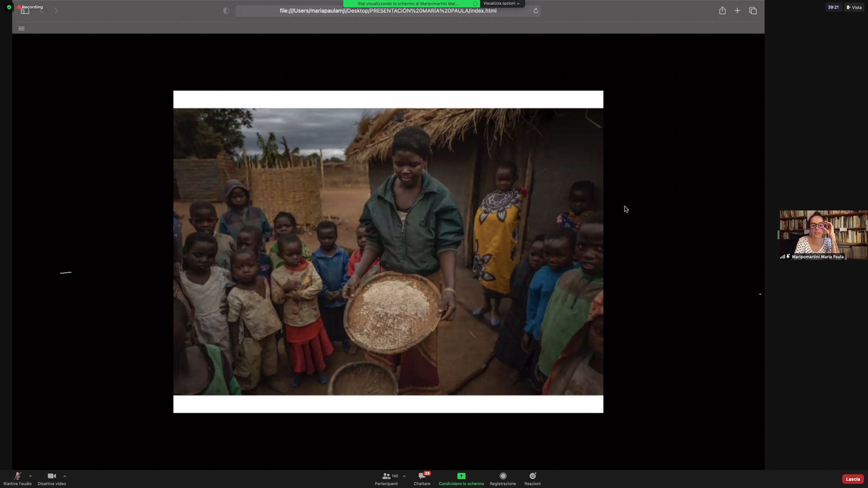Click the privacy shield icon near address bar
The height and width of the screenshot is (488, 868).
pyautogui.click(x=226, y=11)
